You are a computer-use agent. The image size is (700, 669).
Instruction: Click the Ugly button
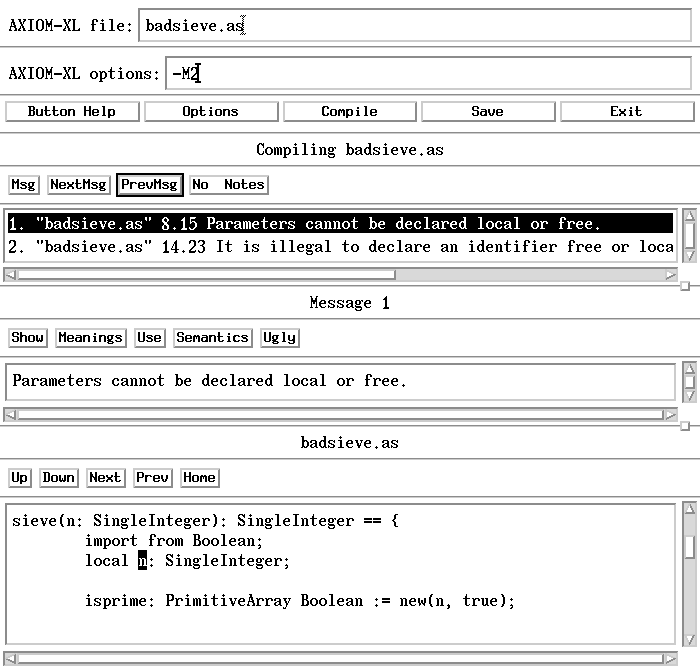pos(279,337)
